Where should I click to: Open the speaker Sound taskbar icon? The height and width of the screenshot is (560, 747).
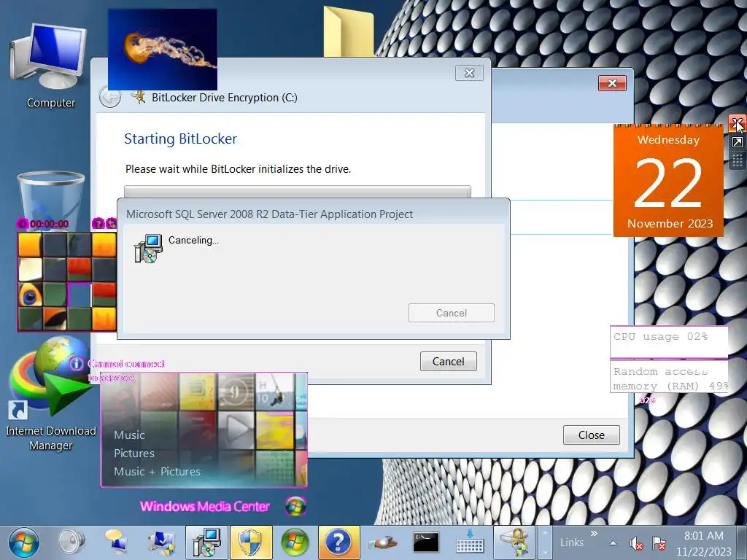(72, 542)
